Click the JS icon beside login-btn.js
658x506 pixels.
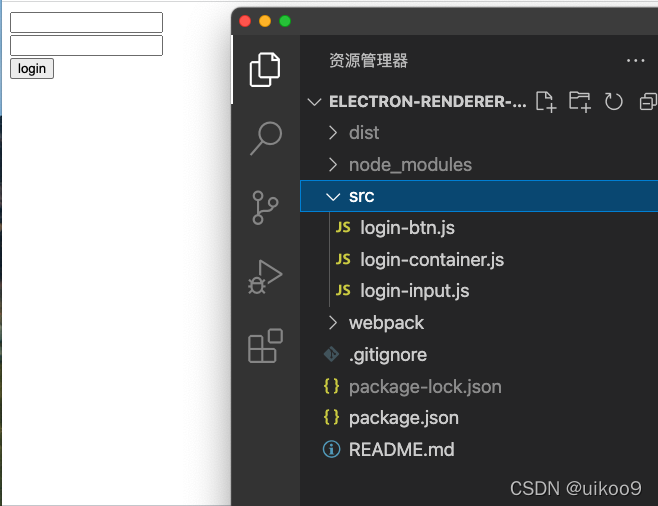[343, 227]
